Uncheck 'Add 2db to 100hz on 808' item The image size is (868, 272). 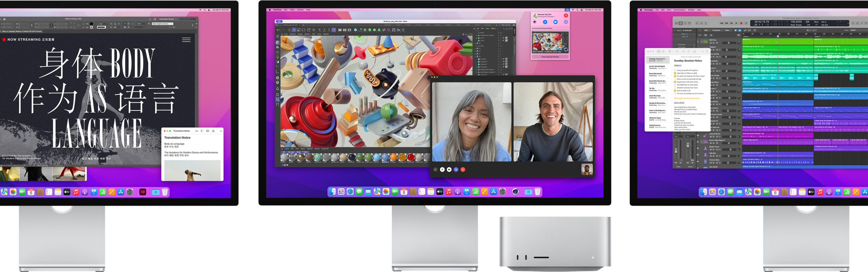(675, 73)
